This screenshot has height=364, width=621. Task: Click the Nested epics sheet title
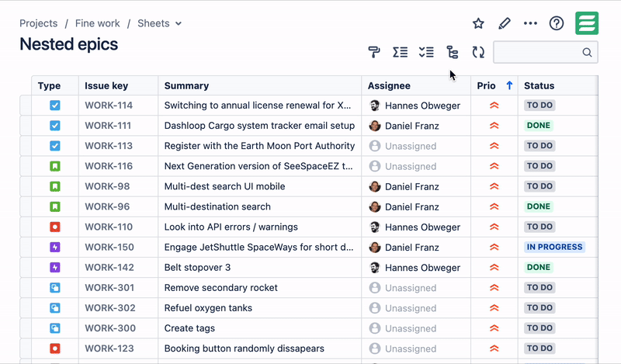(x=68, y=44)
